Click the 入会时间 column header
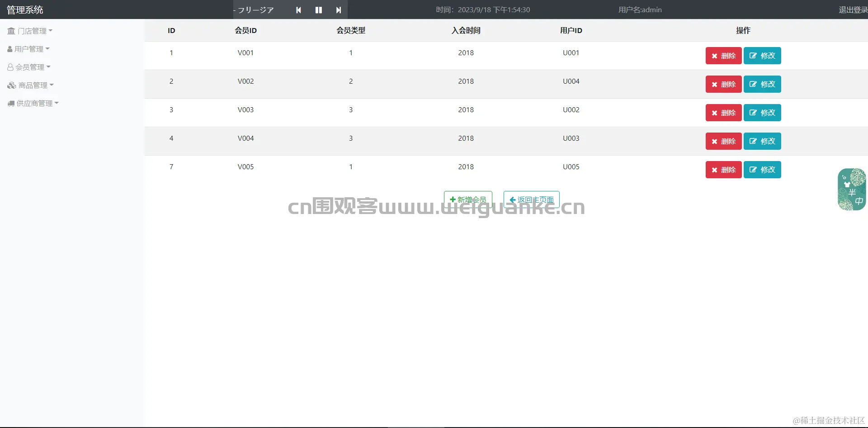The image size is (868, 428). click(466, 30)
